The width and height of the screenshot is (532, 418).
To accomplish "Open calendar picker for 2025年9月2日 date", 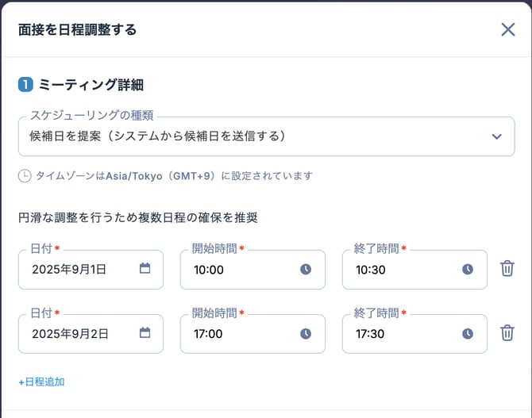I will [x=145, y=333].
